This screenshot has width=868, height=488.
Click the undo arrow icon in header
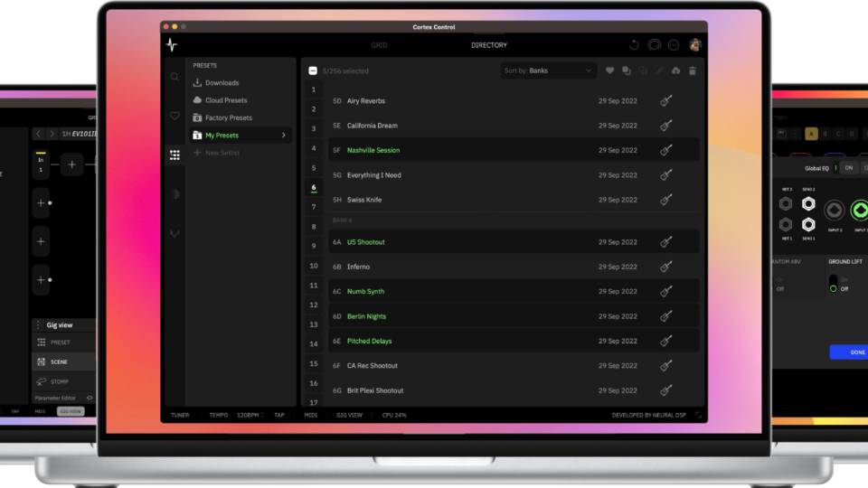pyautogui.click(x=634, y=45)
